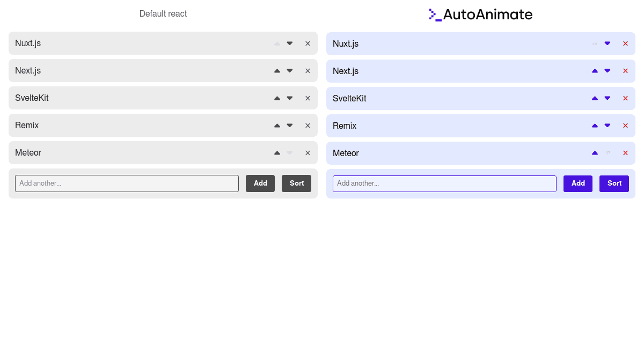Screen dimensions: 644x338
Task: Move SvelteKit down in Default react list
Action: (x=290, y=98)
